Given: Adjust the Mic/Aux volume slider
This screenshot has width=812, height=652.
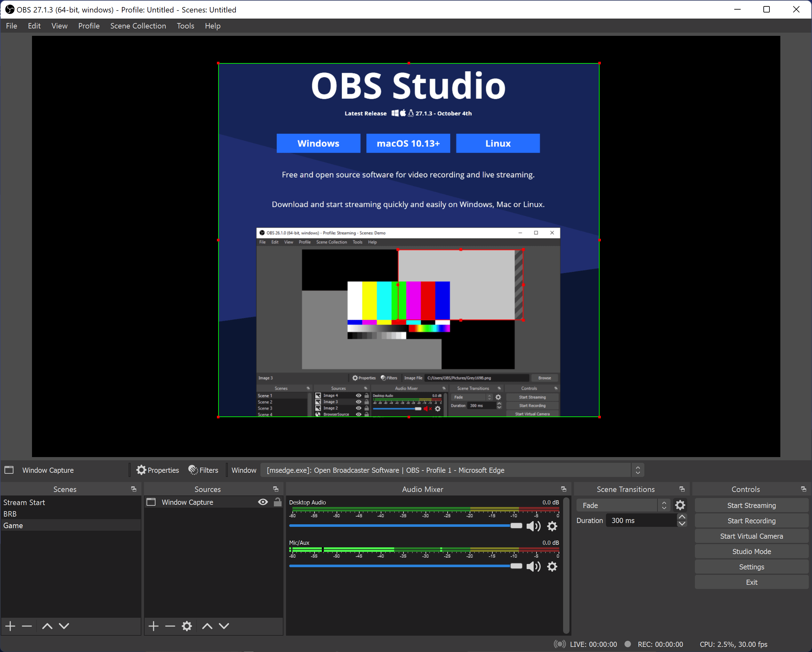Looking at the screenshot, I should click(x=516, y=566).
